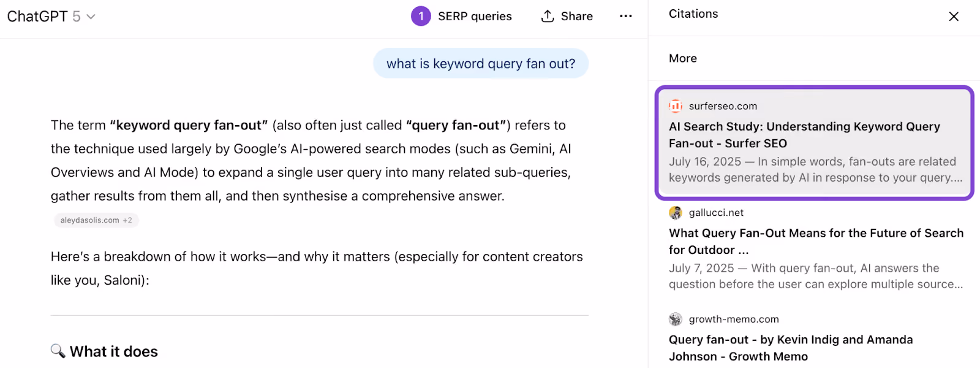Click the surferseo.com favicon icon
Viewport: 980px width, 368px height.
[x=676, y=106]
